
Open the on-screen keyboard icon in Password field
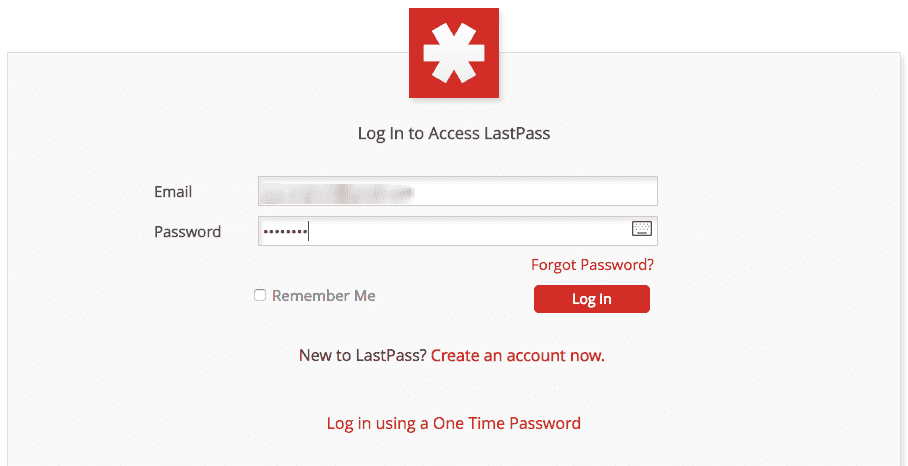click(642, 229)
